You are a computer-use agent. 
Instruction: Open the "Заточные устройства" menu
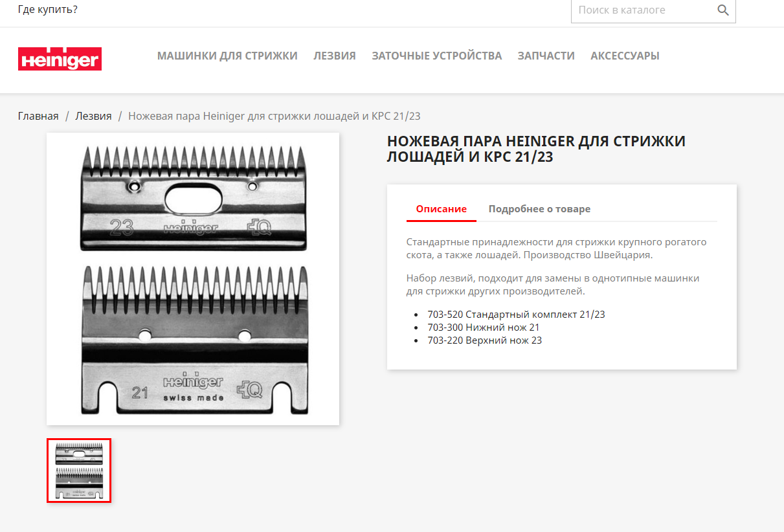436,56
